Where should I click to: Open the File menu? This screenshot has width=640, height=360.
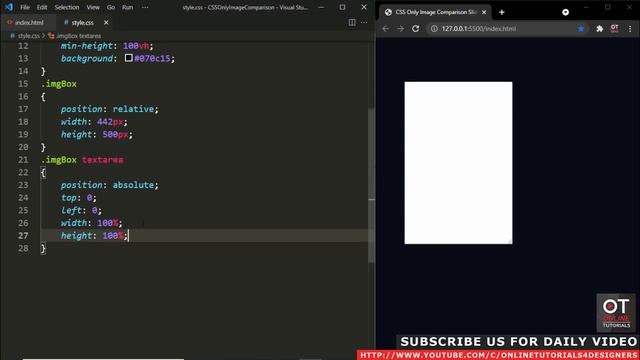point(25,7)
